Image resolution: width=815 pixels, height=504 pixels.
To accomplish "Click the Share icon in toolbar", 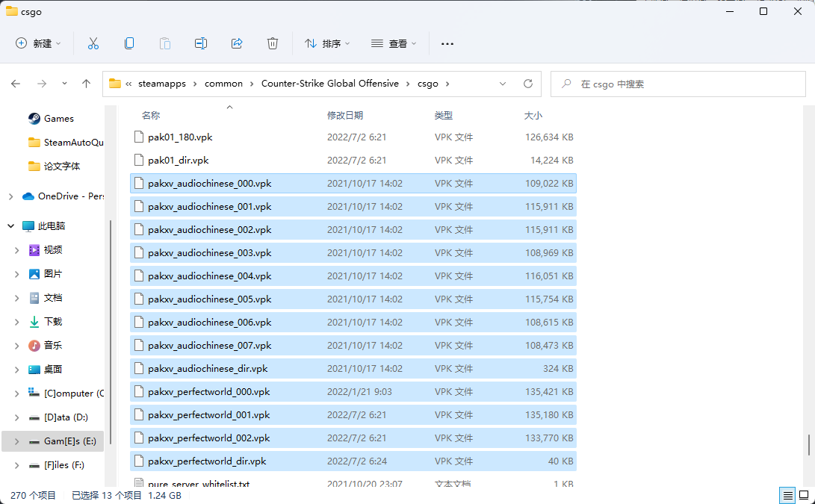I will (237, 43).
